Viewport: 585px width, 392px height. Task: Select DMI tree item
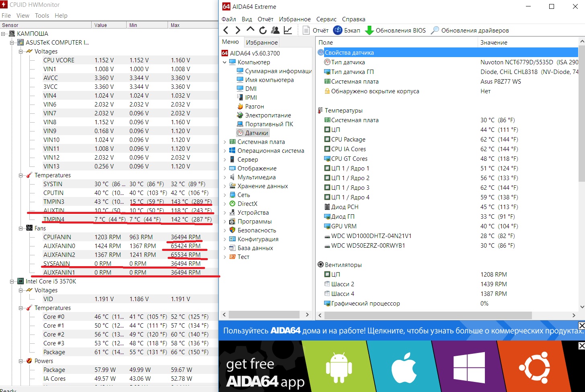click(x=251, y=89)
